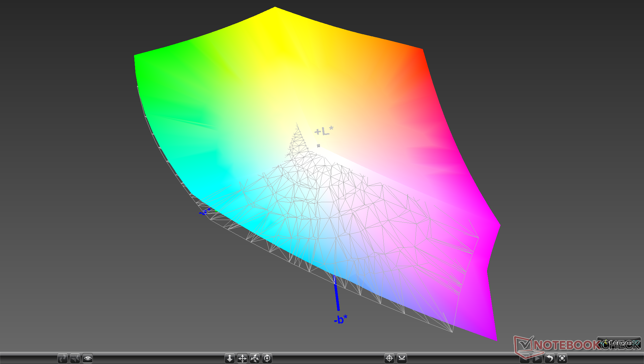Toggle the Examine eye mode
This screenshot has width=644, height=364.
[88, 358]
